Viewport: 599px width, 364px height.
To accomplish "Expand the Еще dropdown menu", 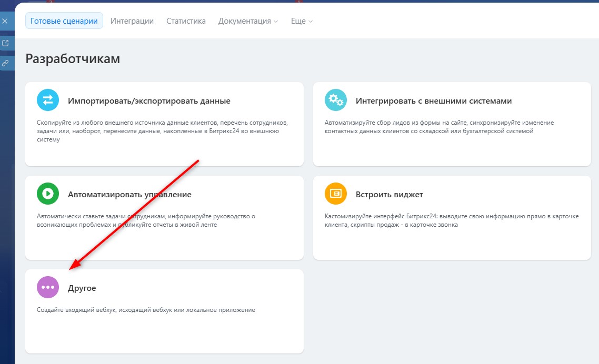I will (302, 21).
